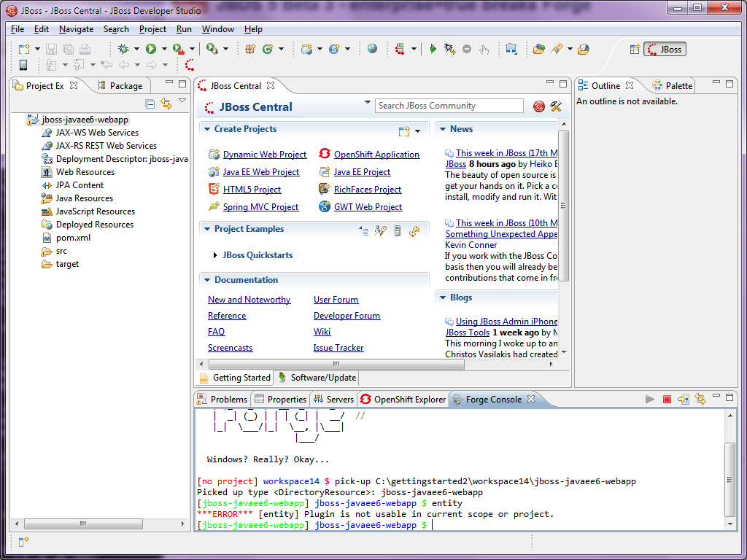
Task: Open the Window menu
Action: point(217,29)
